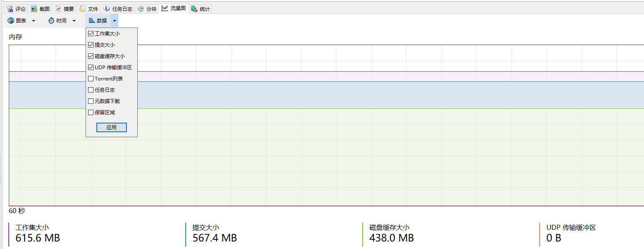The width and height of the screenshot is (644, 249).
Task: Click the 提交大小 567.4 MB readout
Action: 215,238
